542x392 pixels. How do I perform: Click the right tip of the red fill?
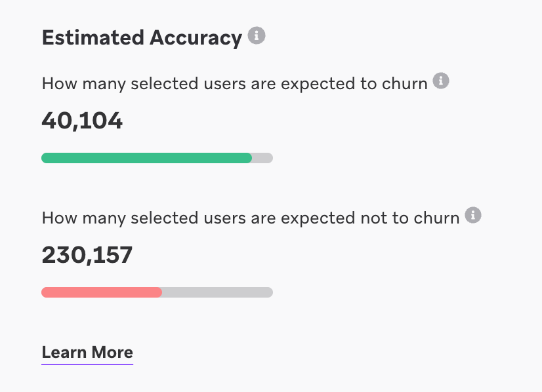pyautogui.click(x=159, y=292)
